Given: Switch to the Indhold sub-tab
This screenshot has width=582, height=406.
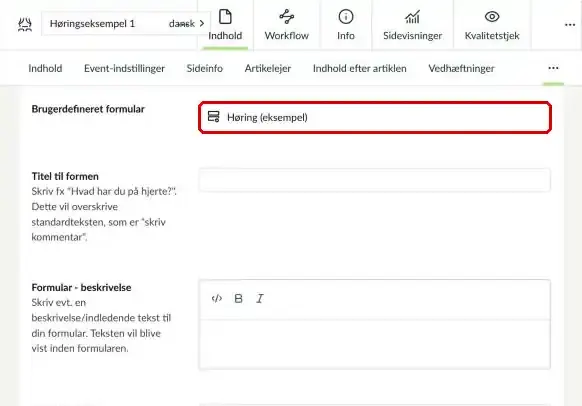Looking at the screenshot, I should tap(45, 68).
